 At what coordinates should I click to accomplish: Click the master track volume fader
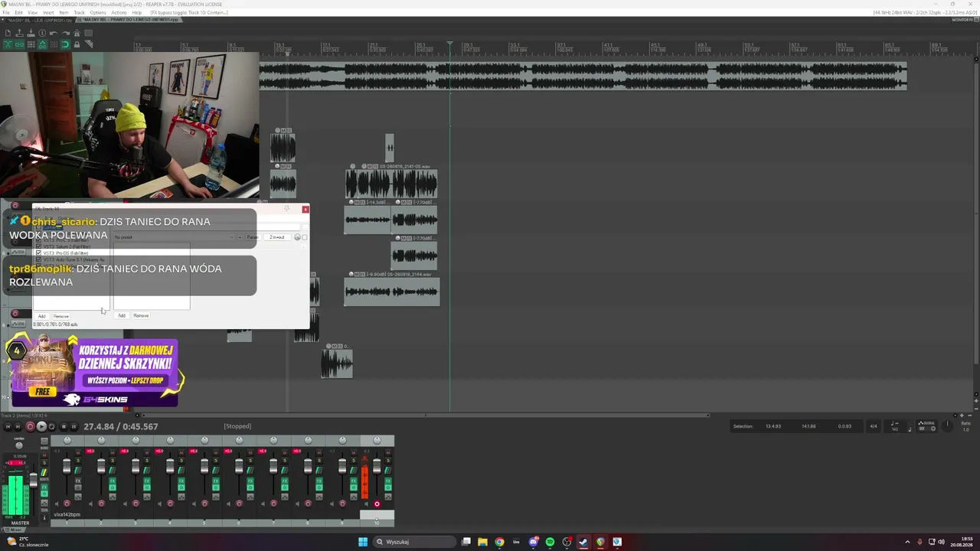coord(33,480)
